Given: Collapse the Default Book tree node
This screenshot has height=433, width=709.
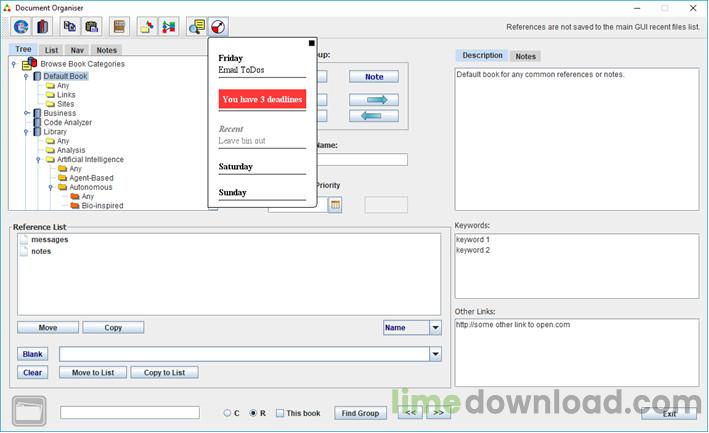Looking at the screenshot, I should click(26, 76).
